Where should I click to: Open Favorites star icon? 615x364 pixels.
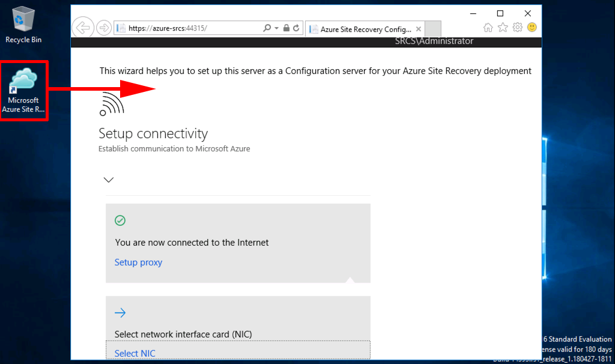tap(503, 28)
